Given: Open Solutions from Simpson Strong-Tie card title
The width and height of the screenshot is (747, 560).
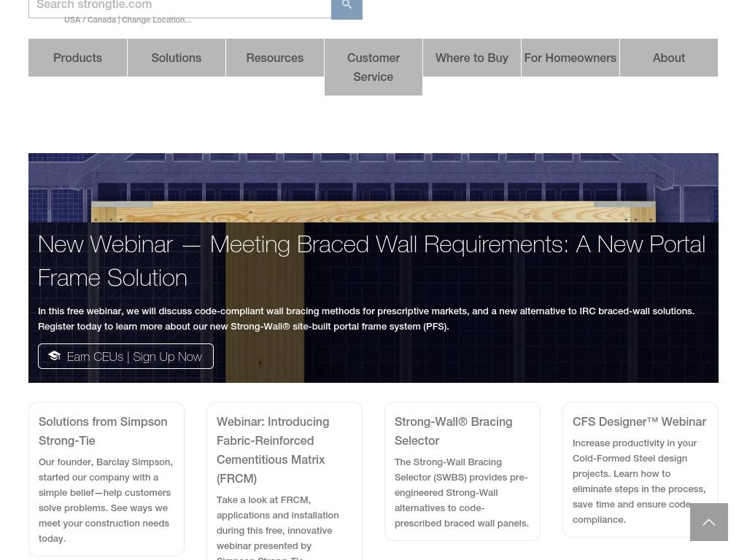Looking at the screenshot, I should click(x=103, y=431).
